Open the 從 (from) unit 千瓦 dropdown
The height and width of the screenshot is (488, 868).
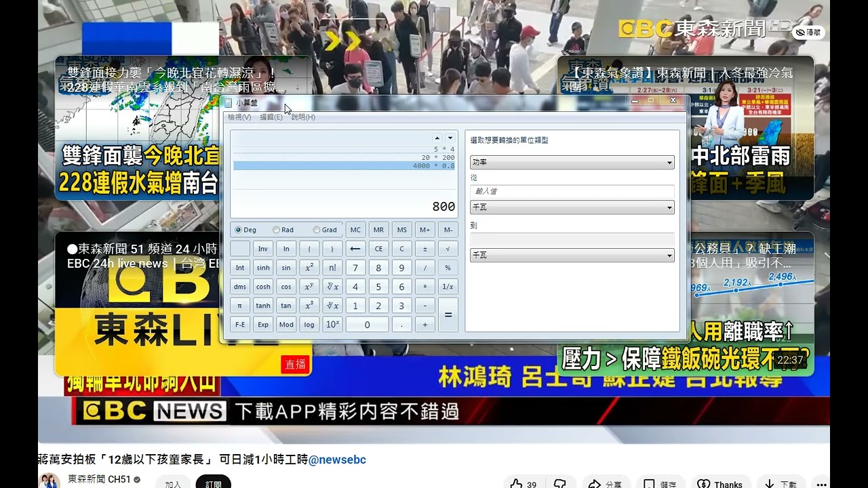click(x=572, y=207)
